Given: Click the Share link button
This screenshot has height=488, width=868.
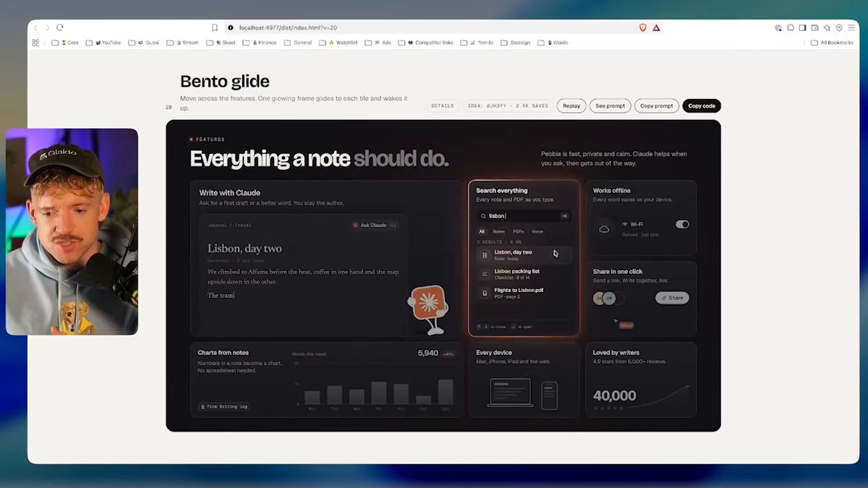Looking at the screenshot, I should [x=672, y=298].
